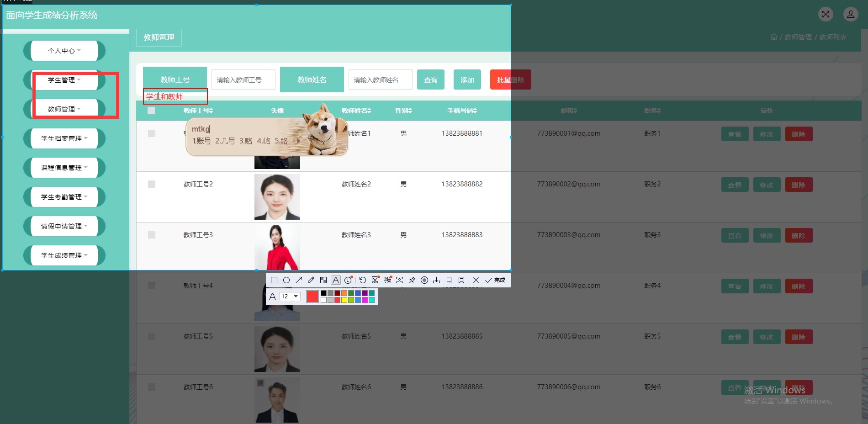Click the translate screenshot icon
This screenshot has height=424, width=868.
387,280
